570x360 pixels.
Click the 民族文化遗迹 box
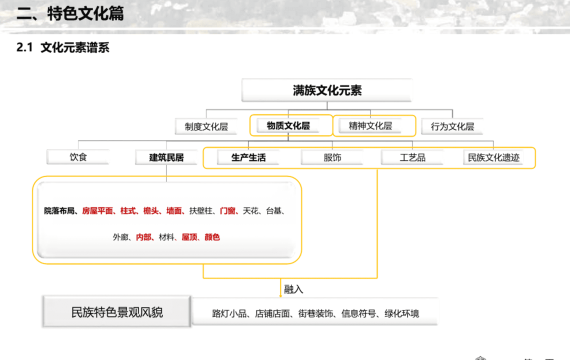pyautogui.click(x=493, y=157)
